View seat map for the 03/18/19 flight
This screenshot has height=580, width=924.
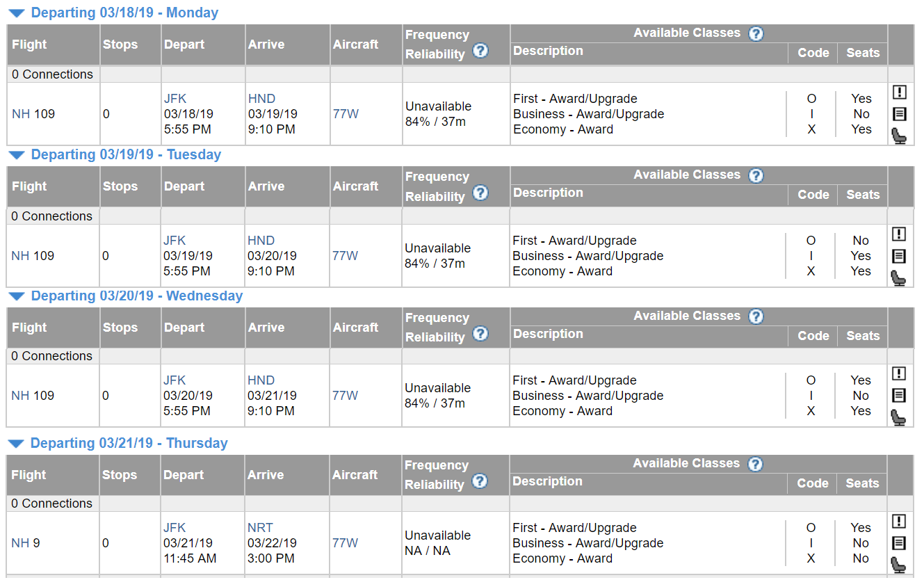coord(899,136)
